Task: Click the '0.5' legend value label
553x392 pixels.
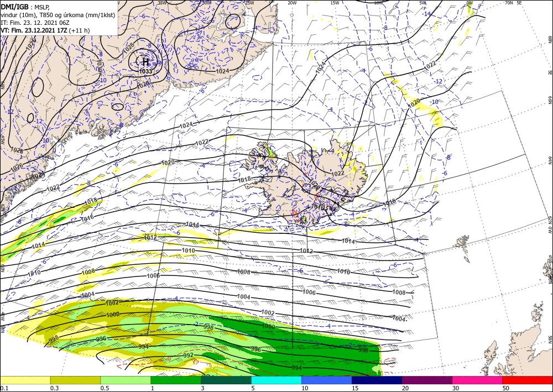Action: coord(105,388)
